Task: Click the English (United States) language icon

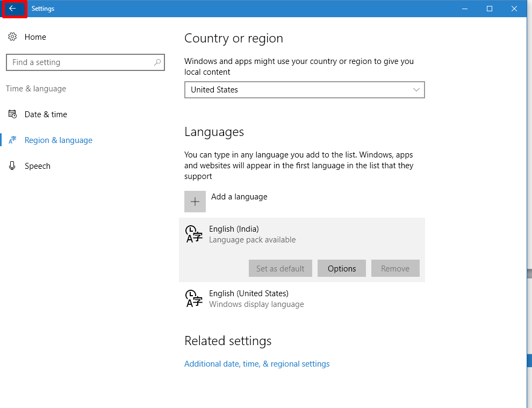Action: click(x=194, y=299)
